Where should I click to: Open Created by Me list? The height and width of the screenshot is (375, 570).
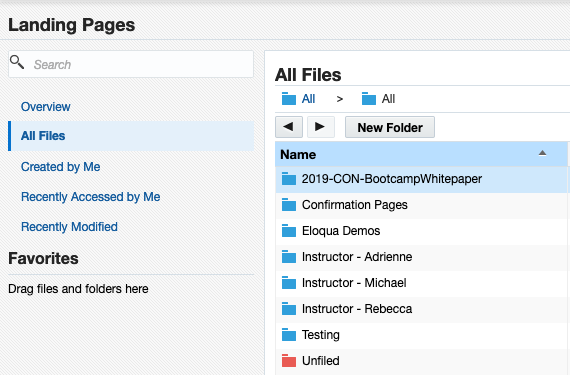(60, 166)
